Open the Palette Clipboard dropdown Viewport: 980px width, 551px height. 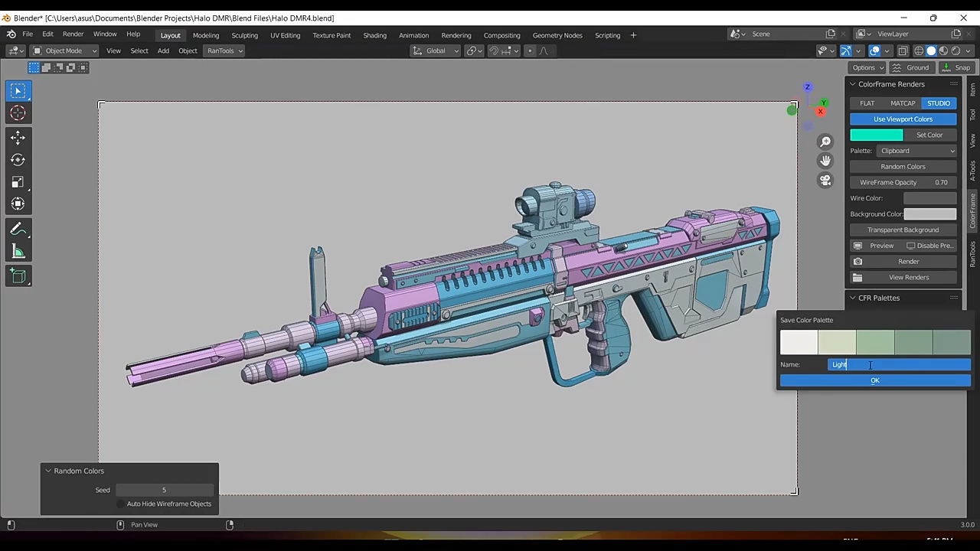click(916, 151)
